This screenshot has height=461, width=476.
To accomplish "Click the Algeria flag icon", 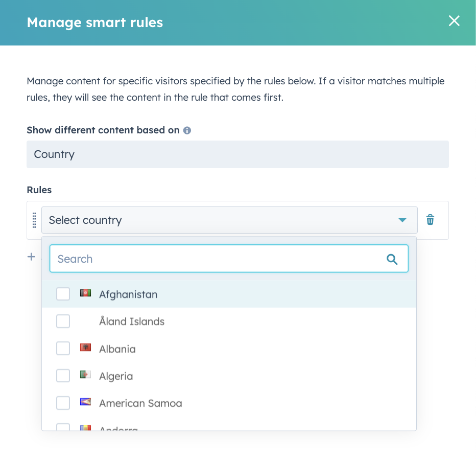I will pos(85,375).
